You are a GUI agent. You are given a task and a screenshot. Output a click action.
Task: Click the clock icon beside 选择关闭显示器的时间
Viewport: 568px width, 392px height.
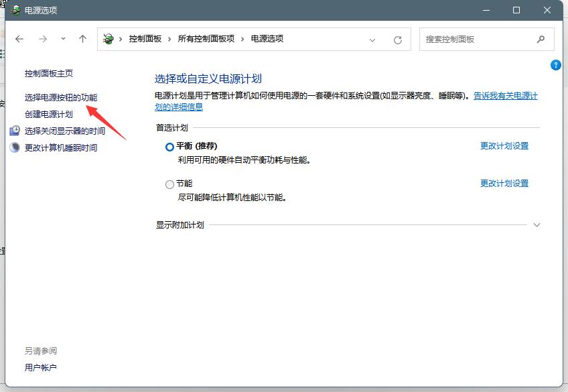(x=15, y=131)
